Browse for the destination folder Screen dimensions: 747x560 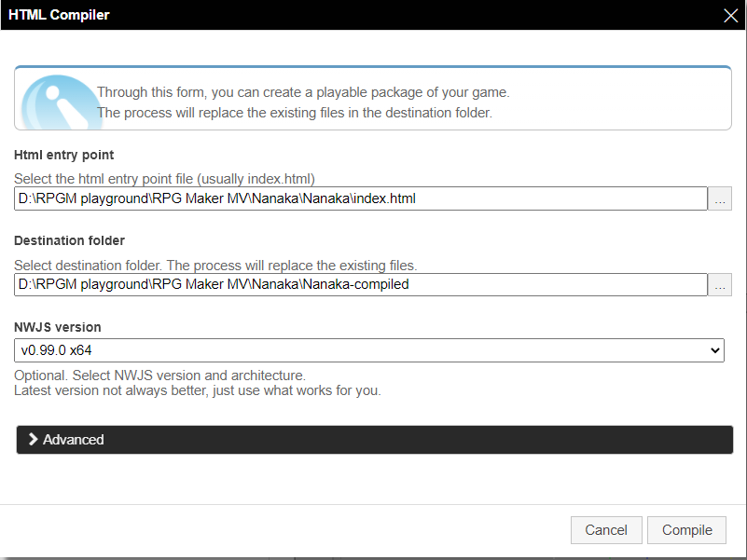point(720,284)
